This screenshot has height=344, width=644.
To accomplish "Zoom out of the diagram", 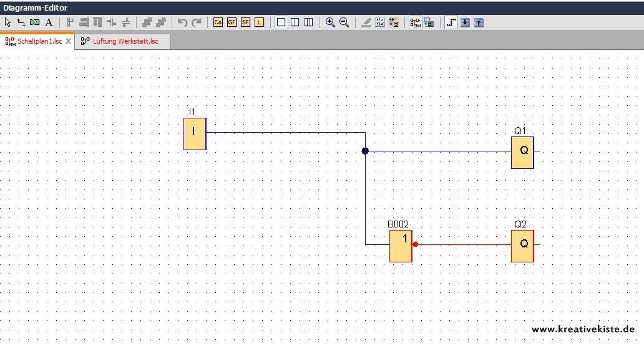I will (344, 22).
